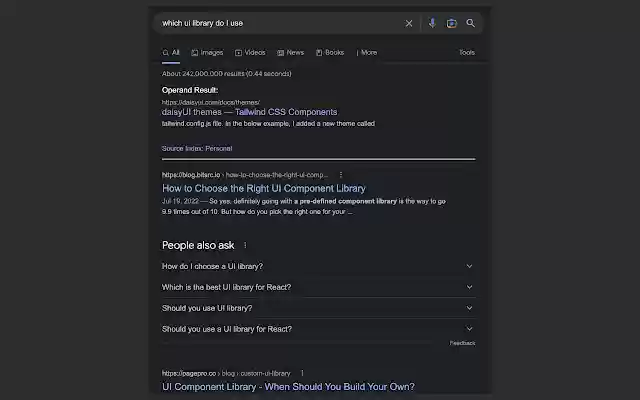Viewport: 640px width, 400px height.
Task: Switch to the Videos tab
Action: 250,53
